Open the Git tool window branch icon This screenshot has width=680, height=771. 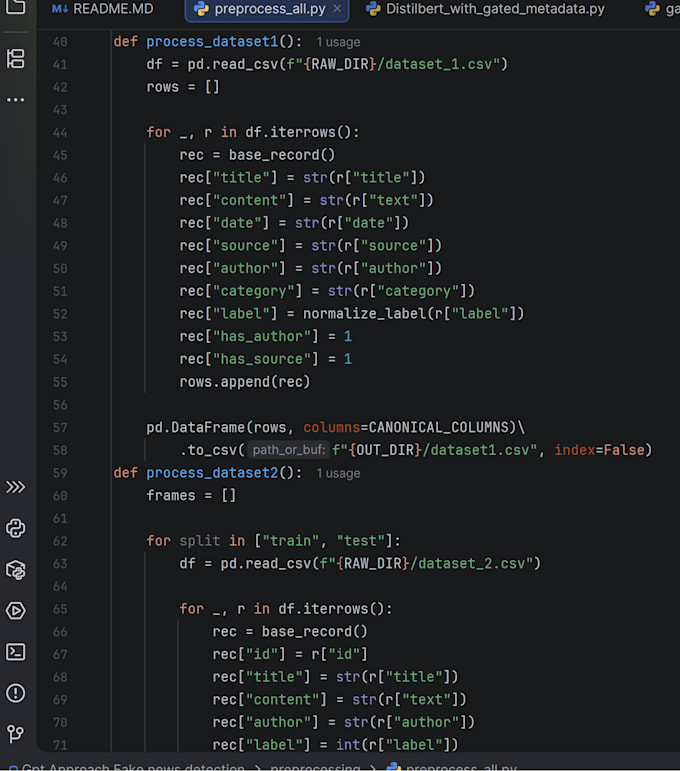tap(15, 734)
